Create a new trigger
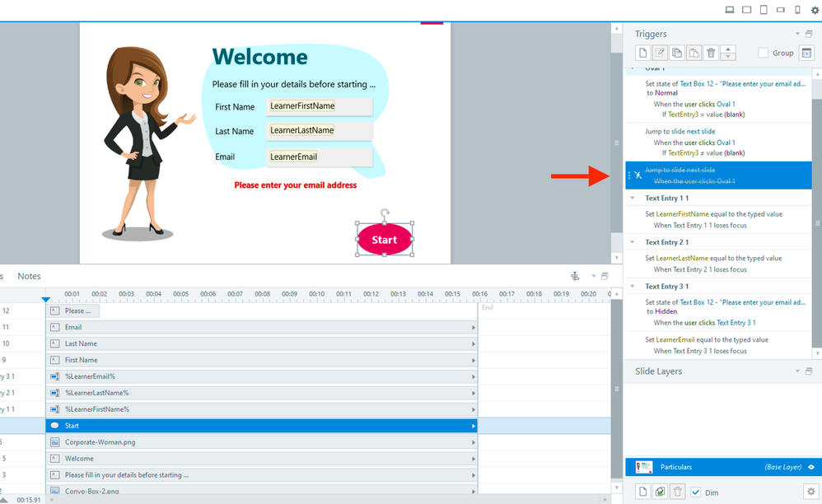822x504 pixels. pos(643,53)
